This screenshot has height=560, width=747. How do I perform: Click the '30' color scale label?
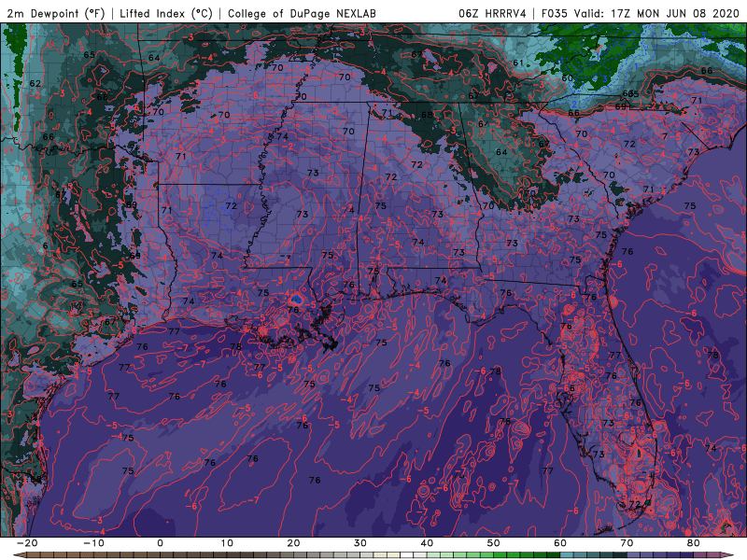point(360,543)
